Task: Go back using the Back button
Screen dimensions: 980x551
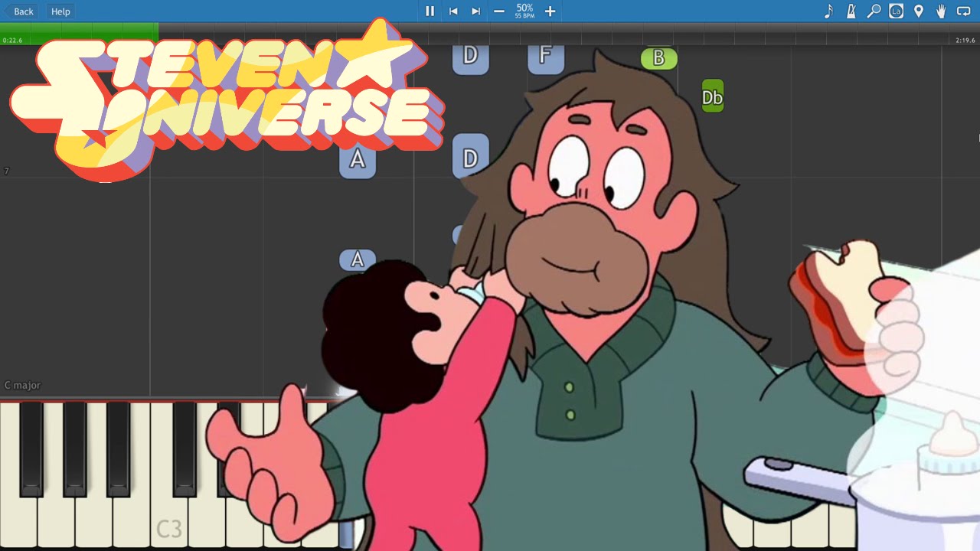Action: (19, 11)
